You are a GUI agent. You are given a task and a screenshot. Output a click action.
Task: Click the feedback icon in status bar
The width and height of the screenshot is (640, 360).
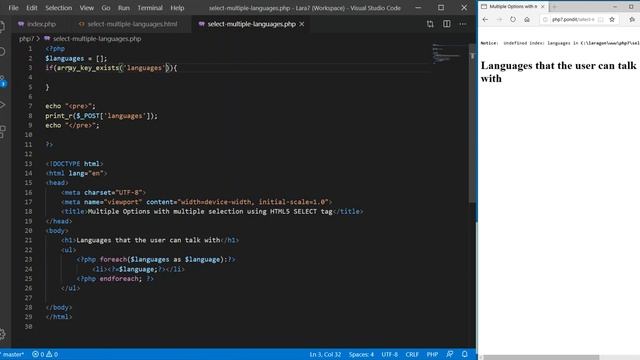pyautogui.click(x=449, y=354)
